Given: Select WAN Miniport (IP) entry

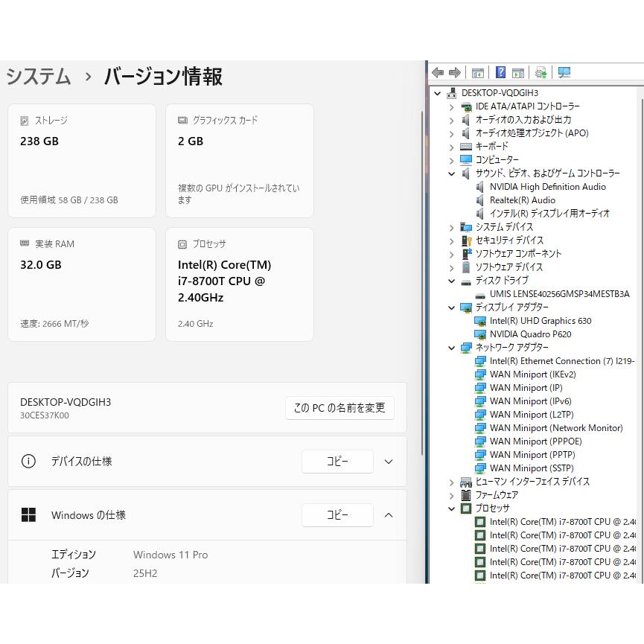Looking at the screenshot, I should [x=526, y=388].
